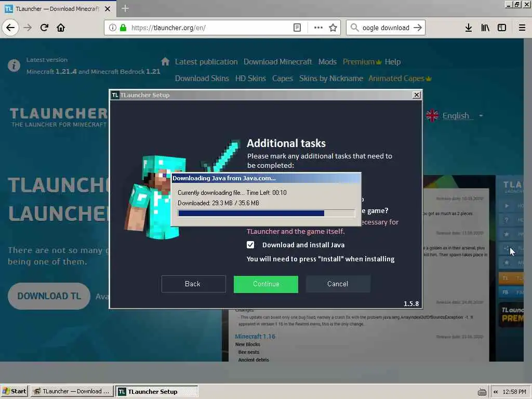Expand hidden system tray icons chevron
Image resolution: width=532 pixels, height=399 pixels.
(x=496, y=392)
